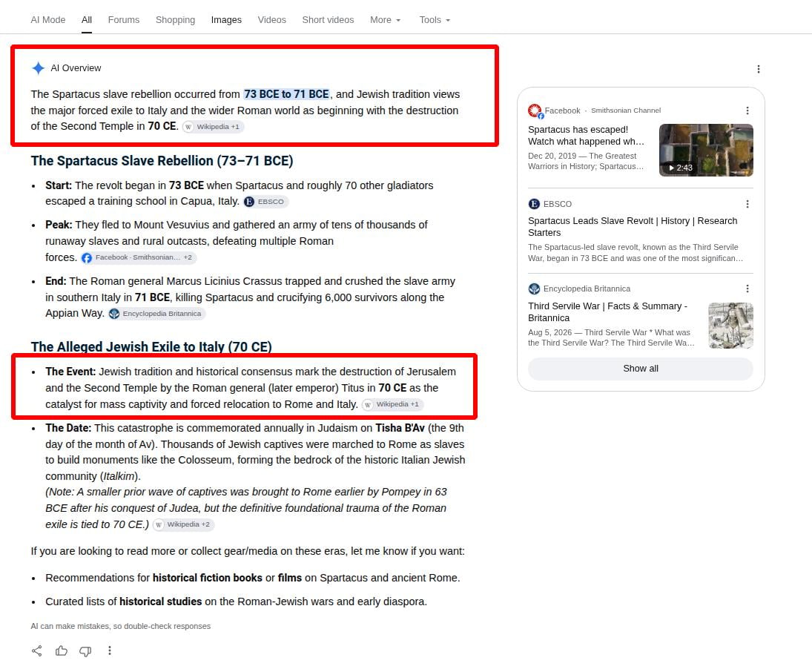Open the AI Overview three-dot options menu
Viewport: 812px width, 669px height.
coord(758,69)
